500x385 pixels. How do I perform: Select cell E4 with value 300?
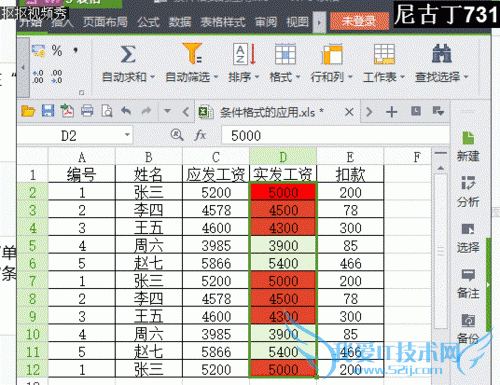(x=350, y=228)
